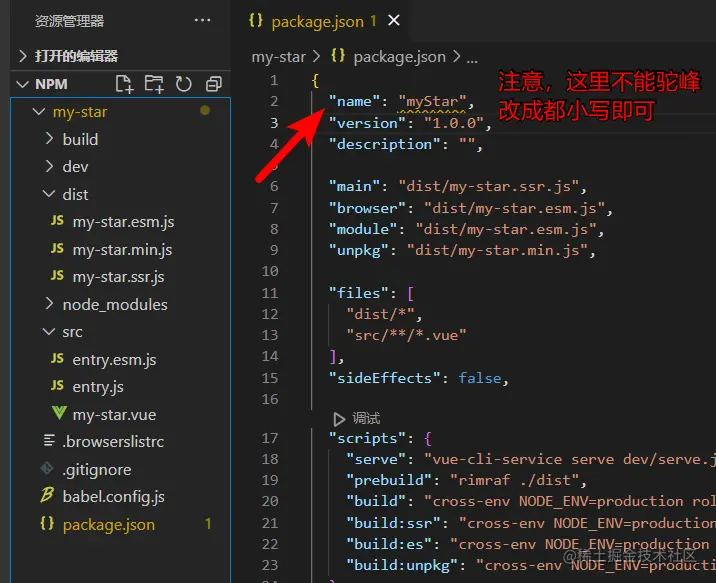This screenshot has height=583, width=716.
Task: Click the New File icon in NPM header
Action: tap(124, 84)
